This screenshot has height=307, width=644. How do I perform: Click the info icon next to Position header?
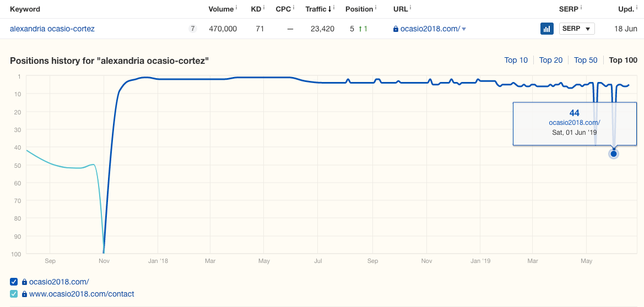[375, 8]
